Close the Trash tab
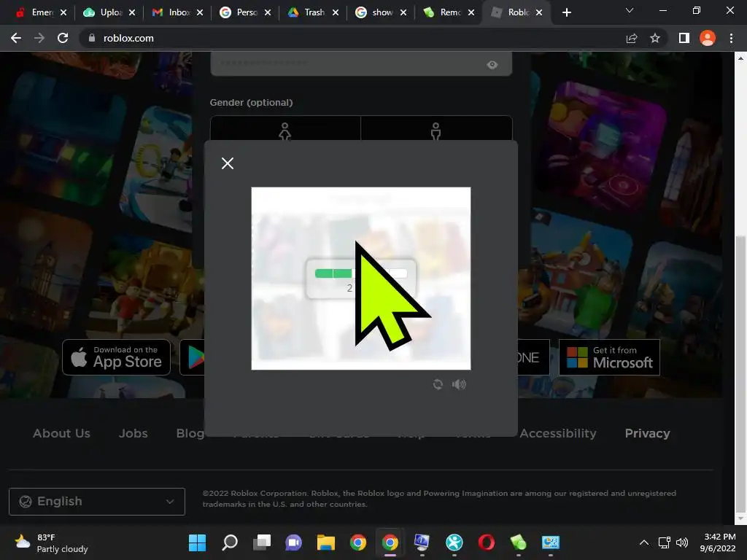Screen dimensions: 747x560 pyautogui.click(x=336, y=12)
